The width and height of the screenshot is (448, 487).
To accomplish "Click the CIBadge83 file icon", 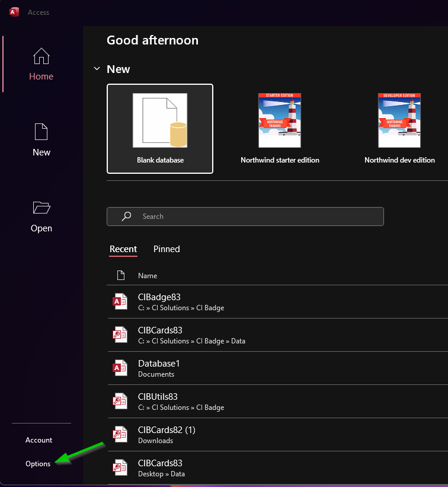I will pyautogui.click(x=120, y=301).
